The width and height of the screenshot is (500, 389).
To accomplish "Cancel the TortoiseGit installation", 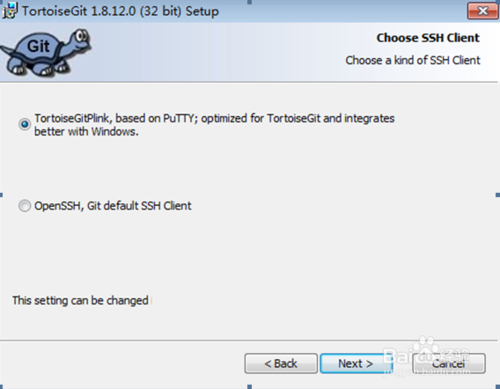I will (449, 363).
